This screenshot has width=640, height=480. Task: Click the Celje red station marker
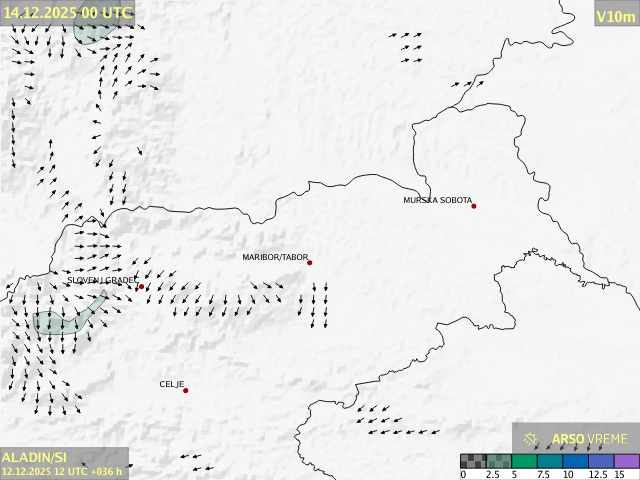(x=185, y=390)
